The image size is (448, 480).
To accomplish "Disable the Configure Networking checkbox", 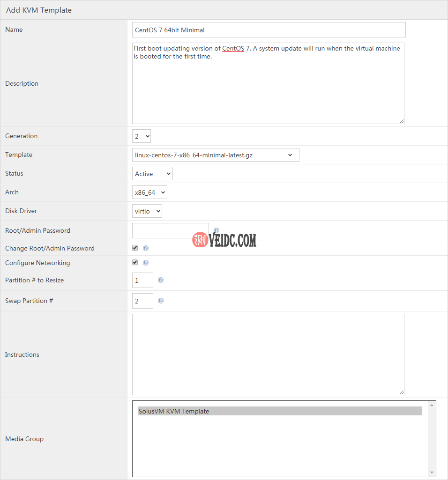I will pos(135,262).
